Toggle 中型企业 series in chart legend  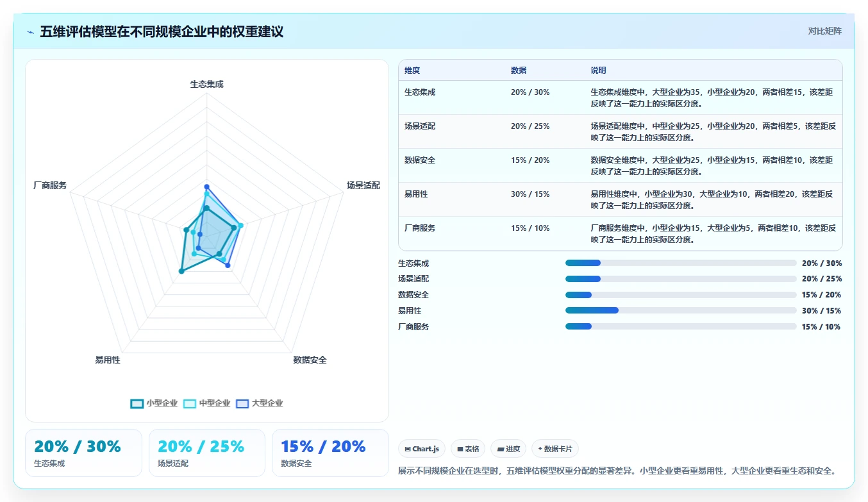coord(206,403)
